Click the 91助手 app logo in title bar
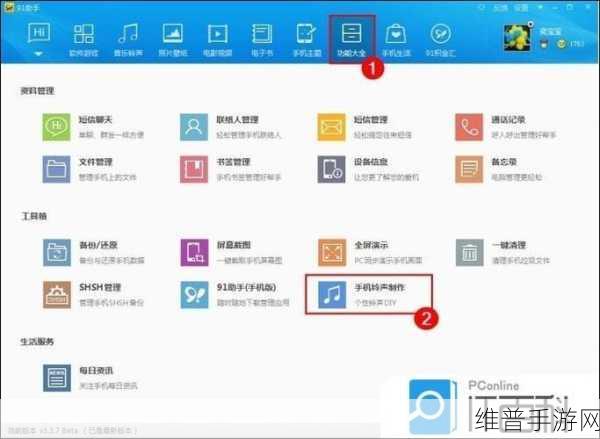600x439 pixels. (x=8, y=7)
